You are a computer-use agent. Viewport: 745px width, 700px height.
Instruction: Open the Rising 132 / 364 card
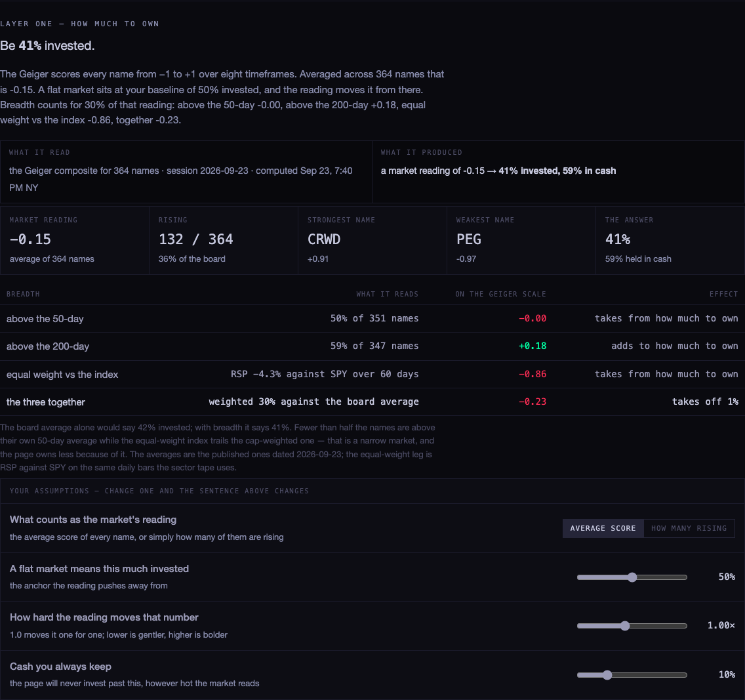click(x=224, y=240)
